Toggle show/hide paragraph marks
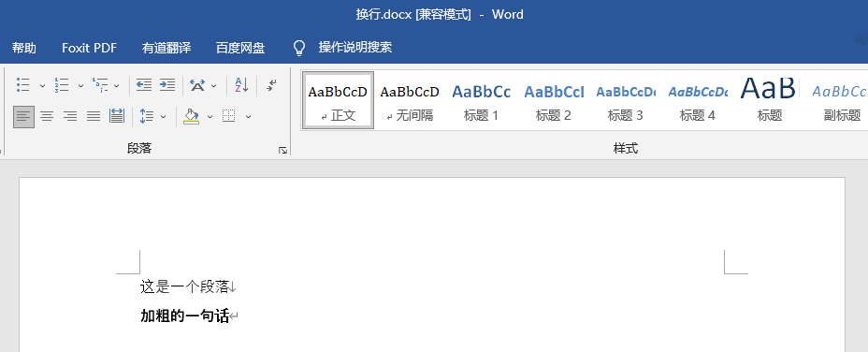Viewport: 868px width, 352px height. (x=271, y=85)
